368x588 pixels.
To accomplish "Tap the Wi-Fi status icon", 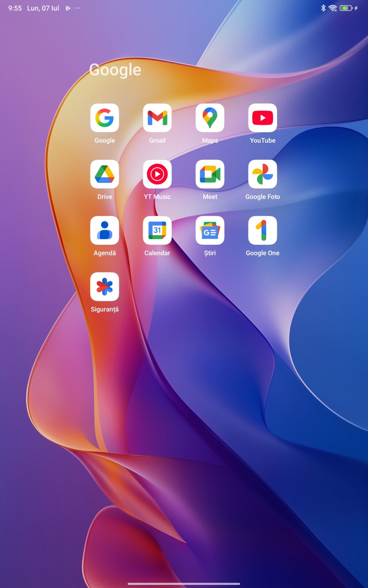I will pyautogui.click(x=332, y=8).
